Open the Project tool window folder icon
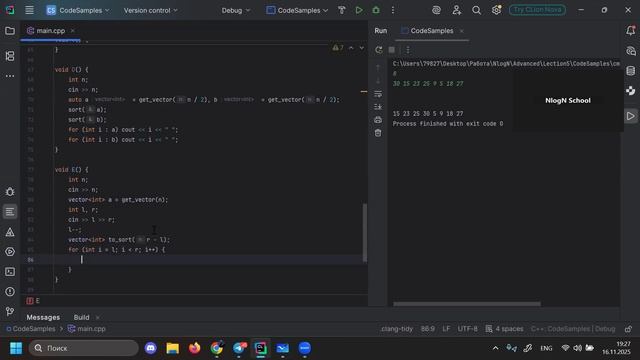Image resolution: width=640 pixels, height=360 pixels. pos(10,31)
